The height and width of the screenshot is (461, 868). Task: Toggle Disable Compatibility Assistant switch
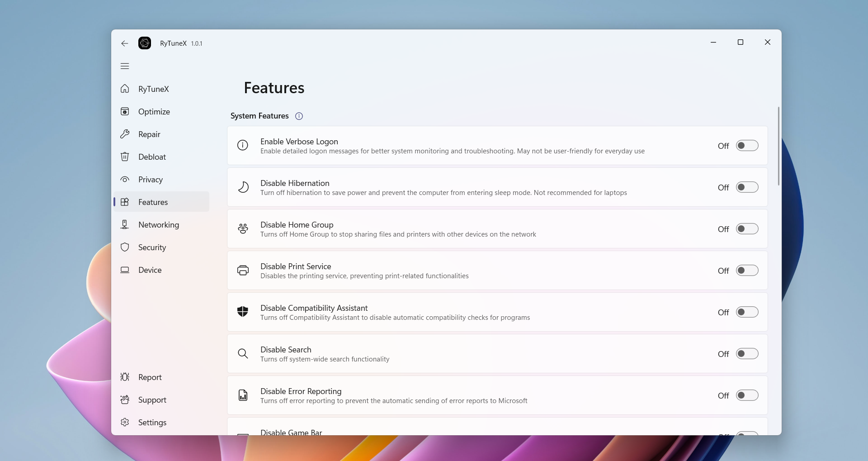747,312
